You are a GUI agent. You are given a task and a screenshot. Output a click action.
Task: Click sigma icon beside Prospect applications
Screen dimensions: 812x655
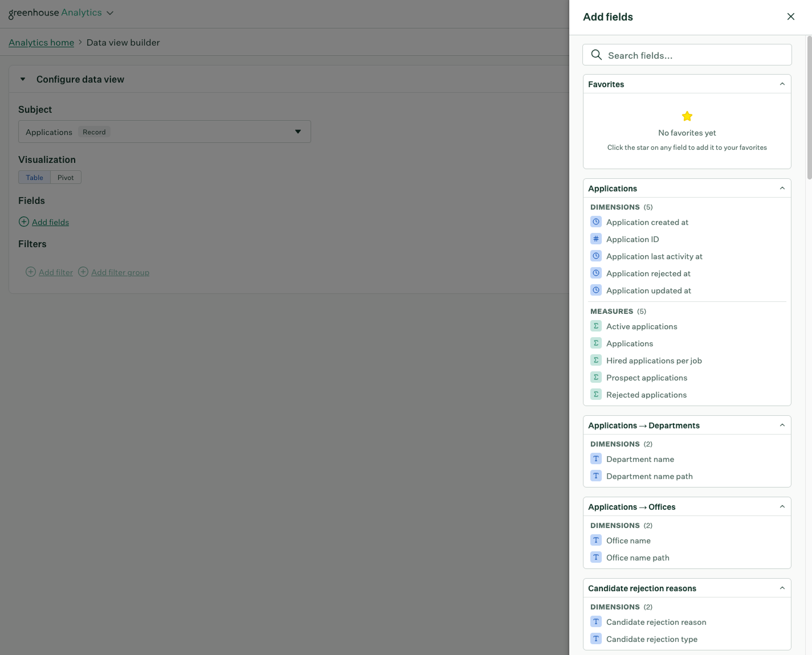click(x=596, y=377)
